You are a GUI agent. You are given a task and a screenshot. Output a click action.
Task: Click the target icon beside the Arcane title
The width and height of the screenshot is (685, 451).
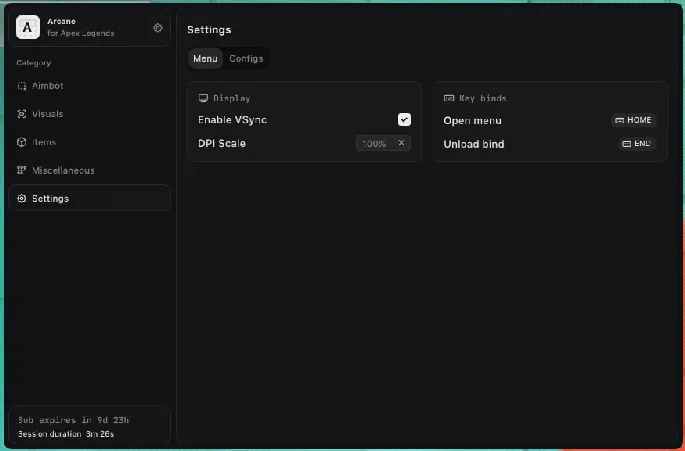coord(158,28)
